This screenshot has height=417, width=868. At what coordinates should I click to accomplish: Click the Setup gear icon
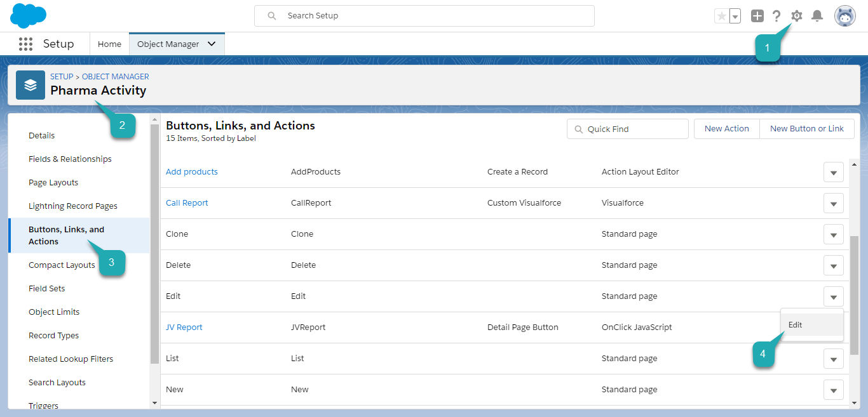tap(796, 16)
